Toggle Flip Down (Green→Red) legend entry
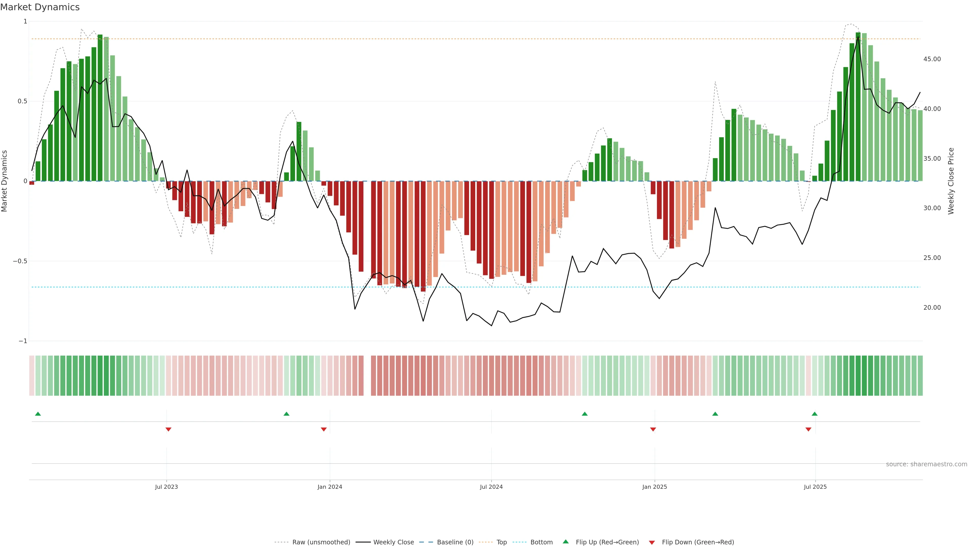 coord(698,542)
